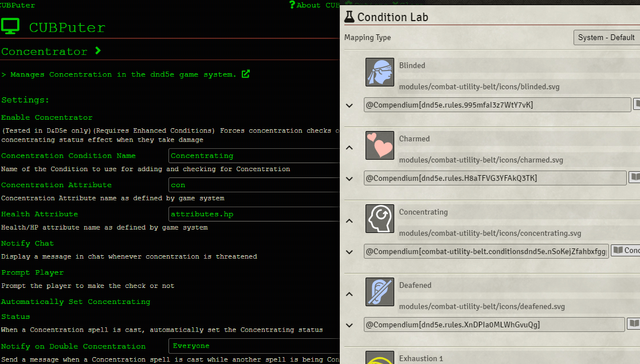Click the Settings: heading

coord(25,100)
